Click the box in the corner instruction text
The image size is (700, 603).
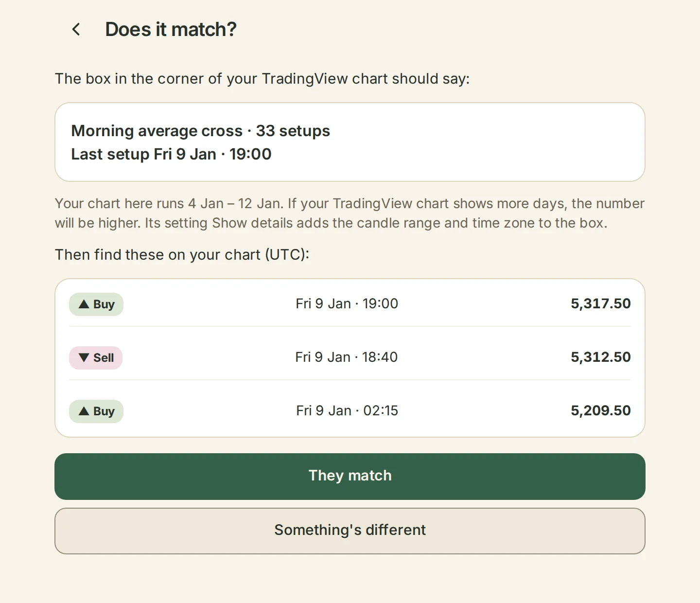[x=262, y=79]
